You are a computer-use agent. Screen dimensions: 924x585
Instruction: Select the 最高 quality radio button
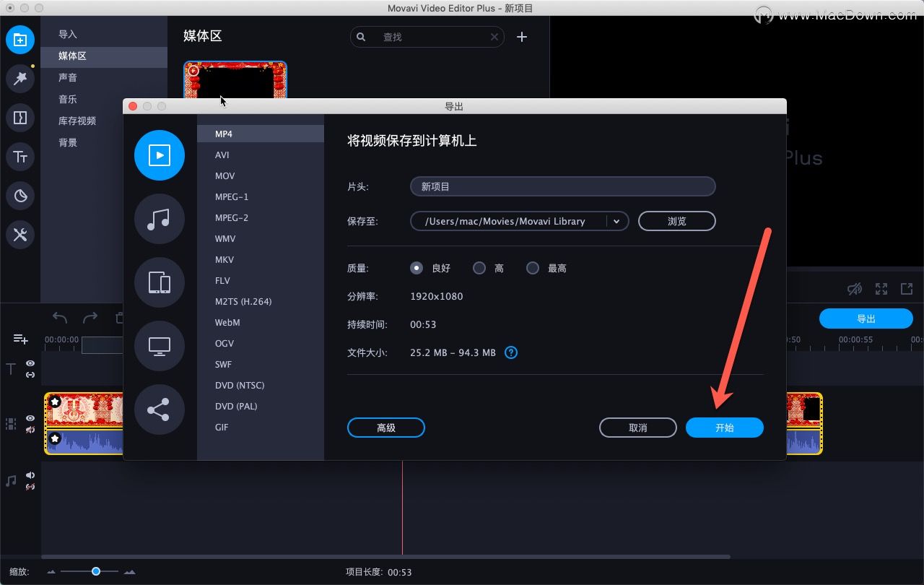click(533, 268)
